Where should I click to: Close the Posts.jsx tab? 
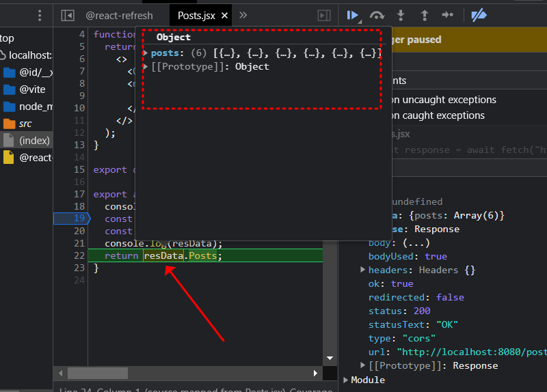tap(225, 15)
